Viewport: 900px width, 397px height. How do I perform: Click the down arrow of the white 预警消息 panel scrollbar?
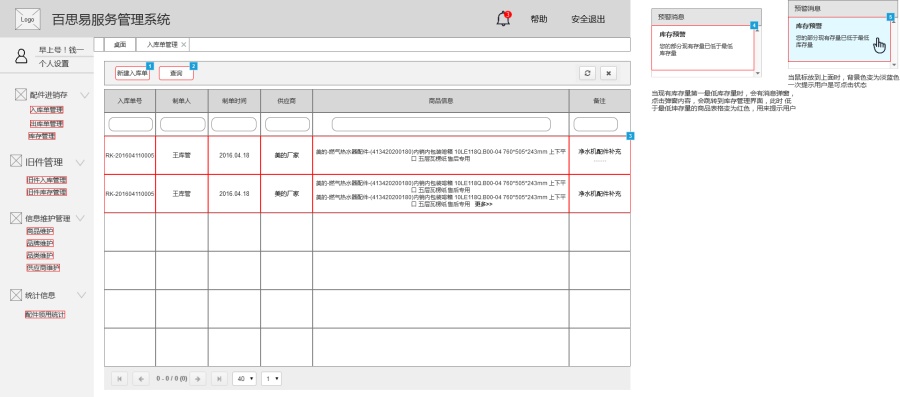coord(758,73)
